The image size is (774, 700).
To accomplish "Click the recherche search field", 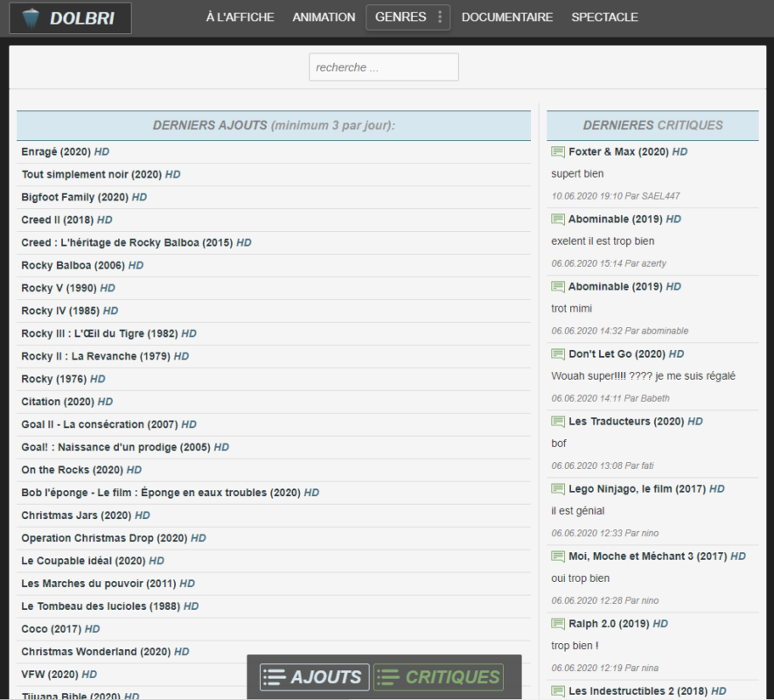I will [x=384, y=67].
